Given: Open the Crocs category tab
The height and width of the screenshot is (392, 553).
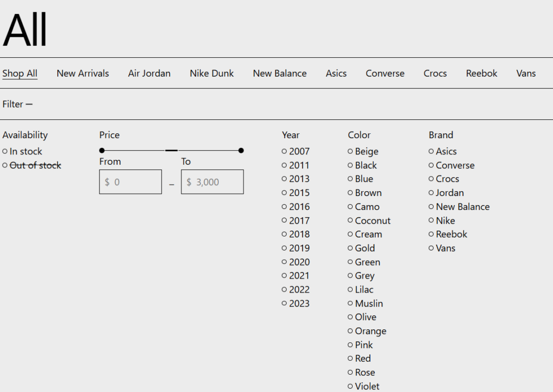Looking at the screenshot, I should click(x=435, y=73).
